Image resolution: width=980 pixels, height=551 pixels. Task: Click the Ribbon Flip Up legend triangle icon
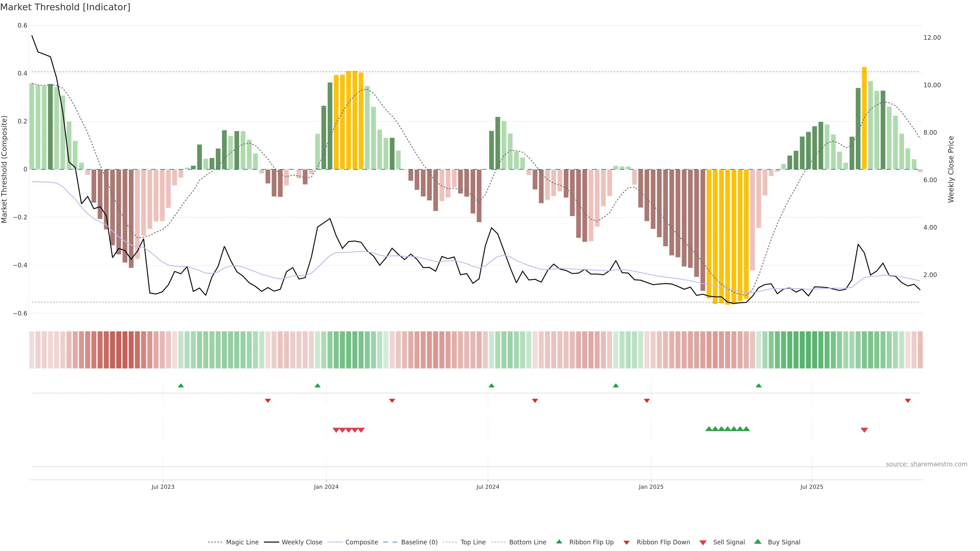coord(559,542)
